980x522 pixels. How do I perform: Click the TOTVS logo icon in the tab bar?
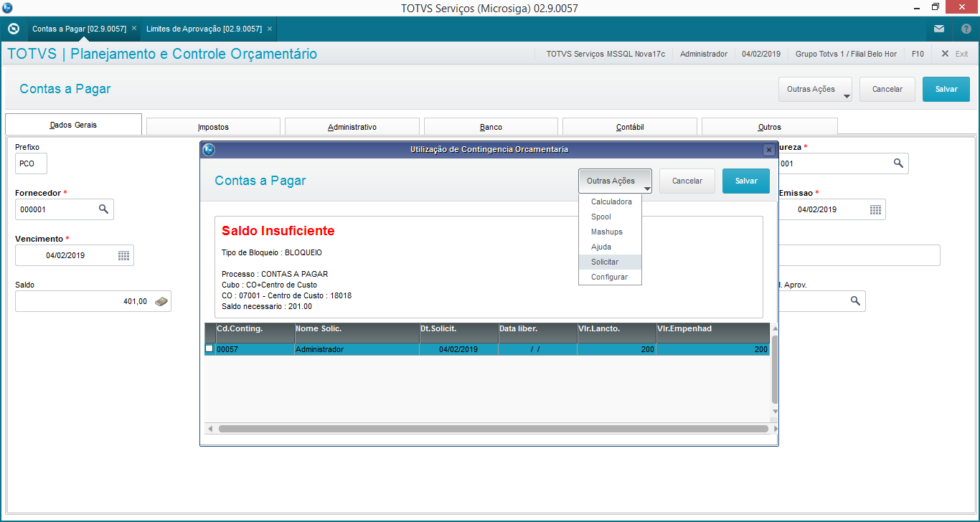[13, 29]
